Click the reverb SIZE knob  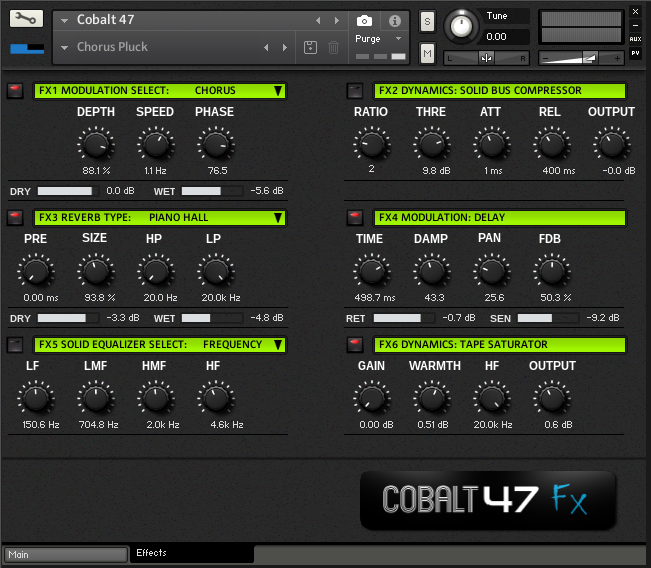[96, 271]
